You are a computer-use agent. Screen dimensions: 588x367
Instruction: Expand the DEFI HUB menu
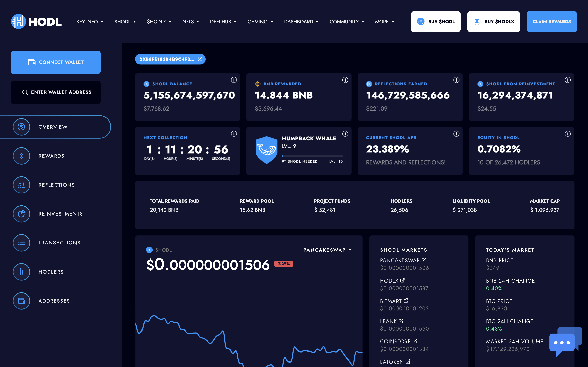(223, 22)
